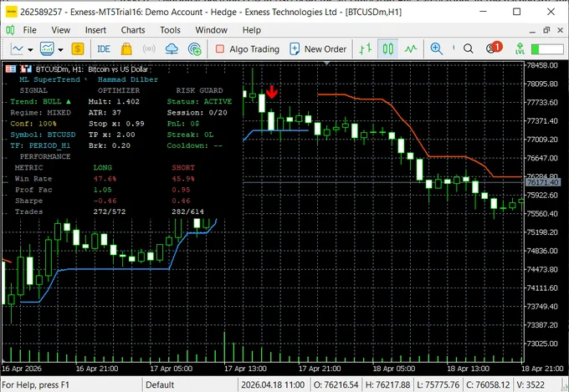Click the New Order button
Screen dimensions: 569x392
pyautogui.click(x=318, y=49)
